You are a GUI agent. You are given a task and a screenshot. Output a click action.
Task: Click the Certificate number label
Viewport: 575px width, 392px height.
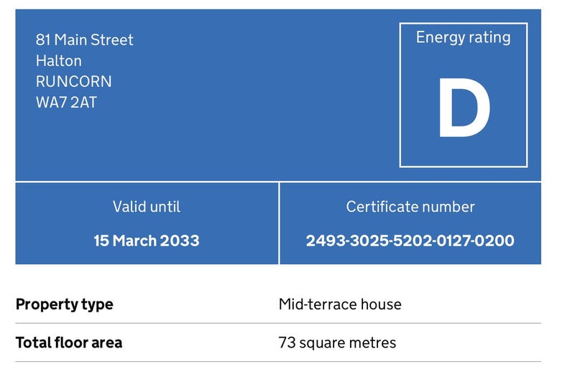[x=410, y=207]
